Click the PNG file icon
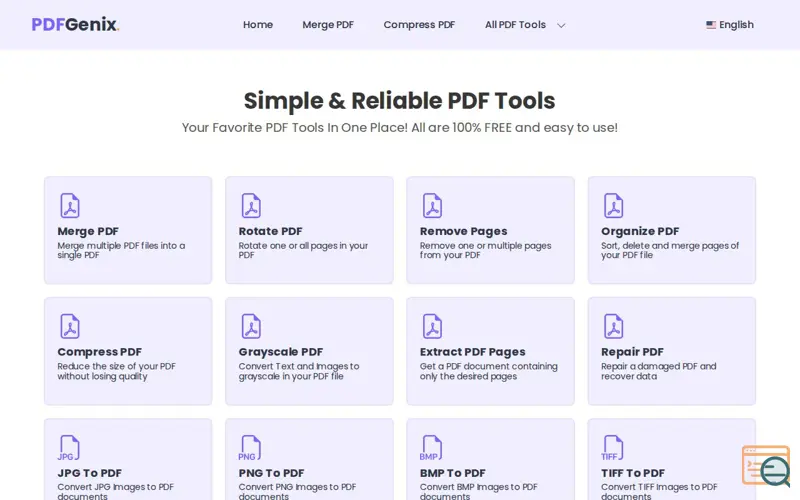The height and width of the screenshot is (500, 800). pos(250,447)
